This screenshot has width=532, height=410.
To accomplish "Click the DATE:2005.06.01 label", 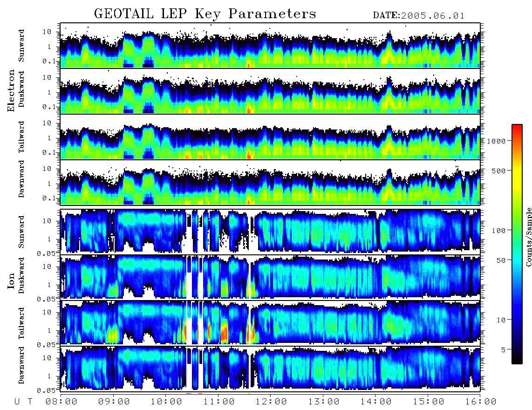I will [x=419, y=16].
